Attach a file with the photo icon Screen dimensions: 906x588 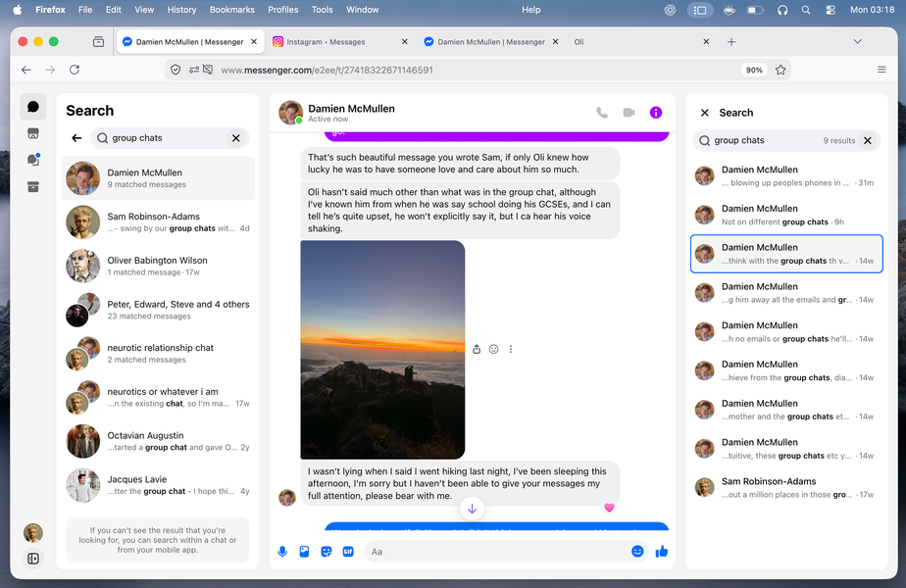click(304, 552)
